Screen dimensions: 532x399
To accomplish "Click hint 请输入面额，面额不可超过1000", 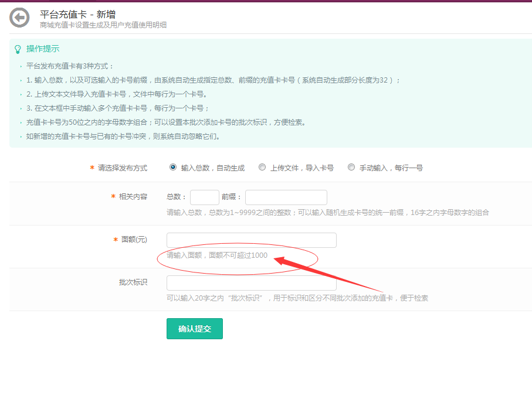I will 217,255.
